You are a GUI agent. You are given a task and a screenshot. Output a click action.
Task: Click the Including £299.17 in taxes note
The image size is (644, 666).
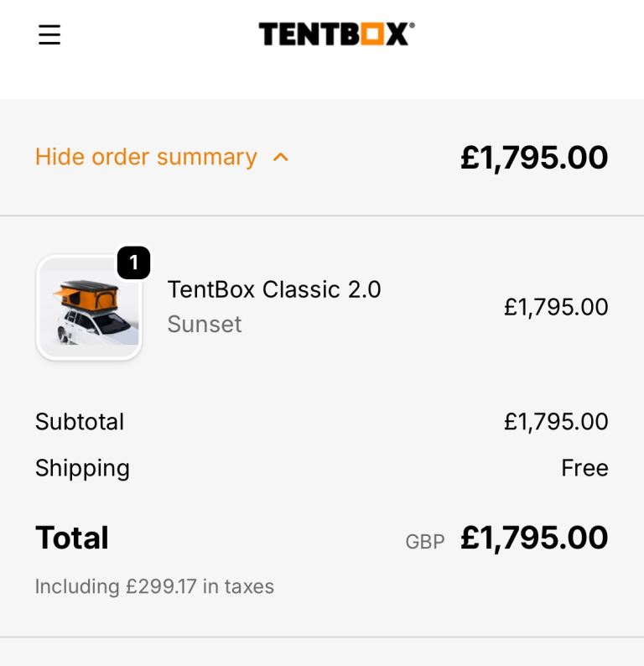[x=154, y=586]
